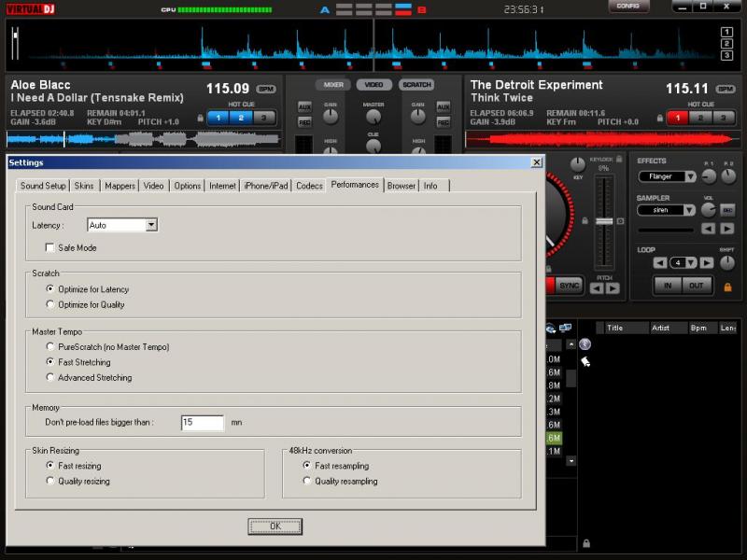The image size is (747, 560).
Task: Trigger hot cue 3 on Detroit Experiment deck
Action: (723, 118)
